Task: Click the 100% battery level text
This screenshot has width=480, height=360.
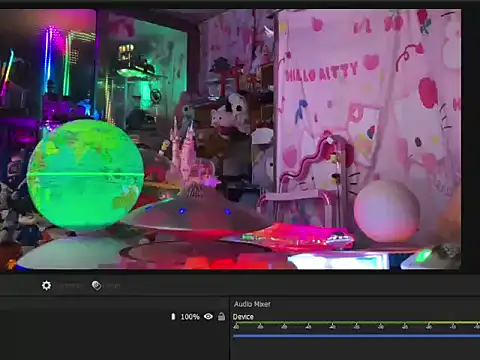Action: click(190, 317)
